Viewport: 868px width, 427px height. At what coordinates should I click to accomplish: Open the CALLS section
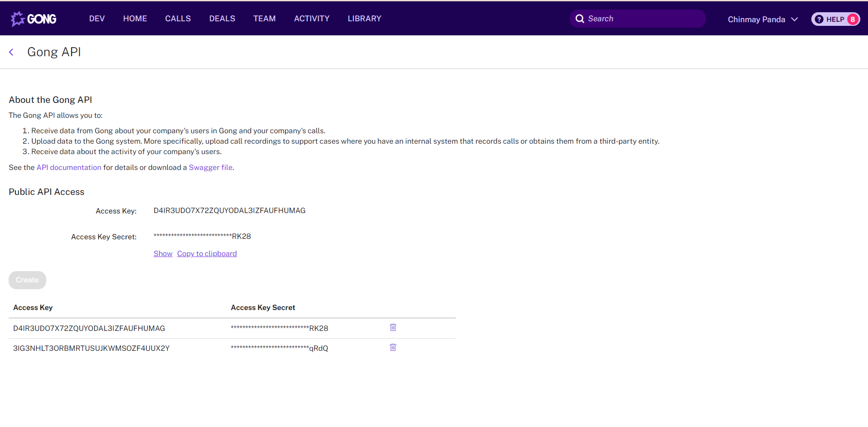tap(178, 19)
